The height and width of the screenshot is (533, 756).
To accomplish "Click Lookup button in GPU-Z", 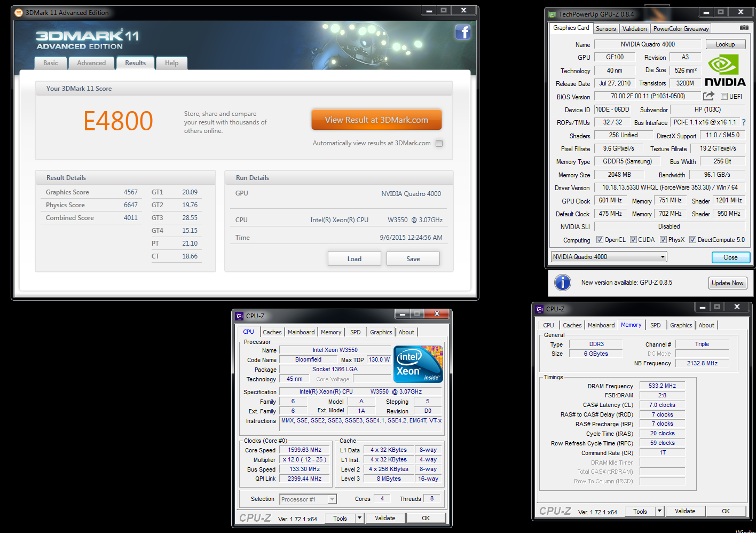I will tap(725, 44).
